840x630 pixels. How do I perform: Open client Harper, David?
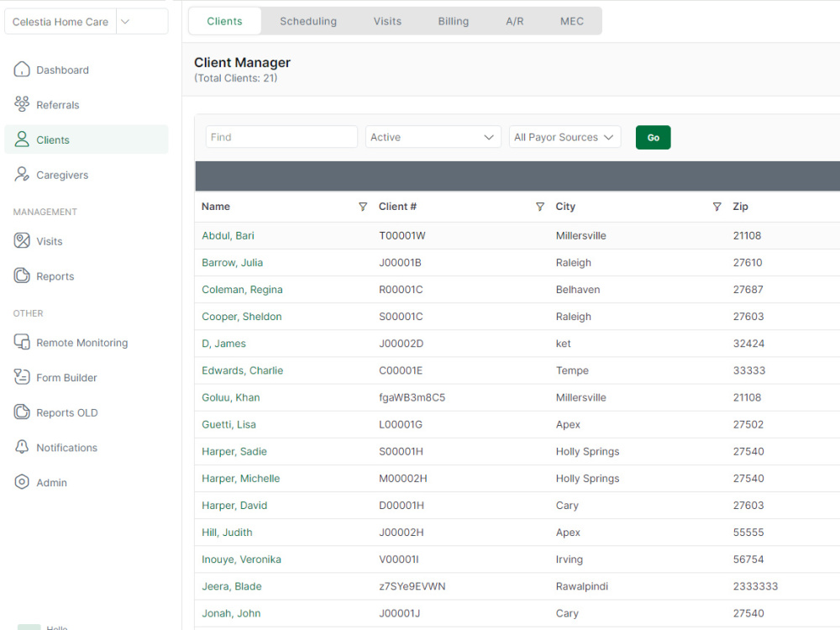click(234, 505)
